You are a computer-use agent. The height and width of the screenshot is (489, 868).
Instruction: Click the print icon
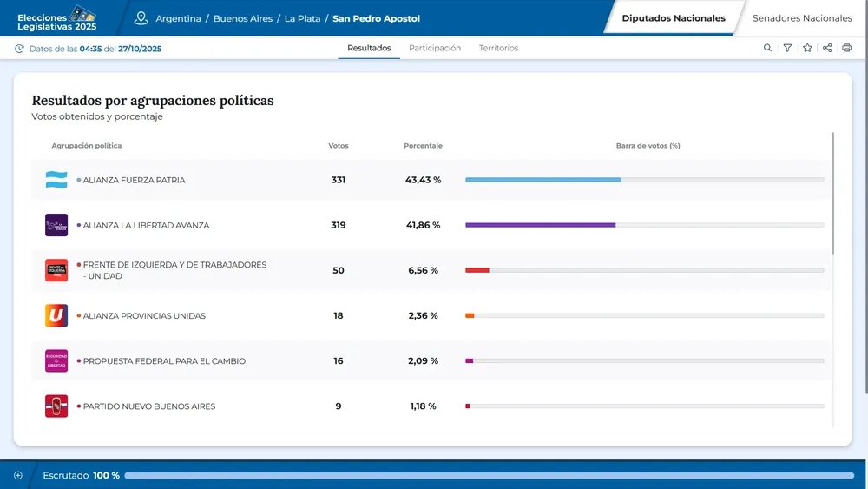(847, 48)
